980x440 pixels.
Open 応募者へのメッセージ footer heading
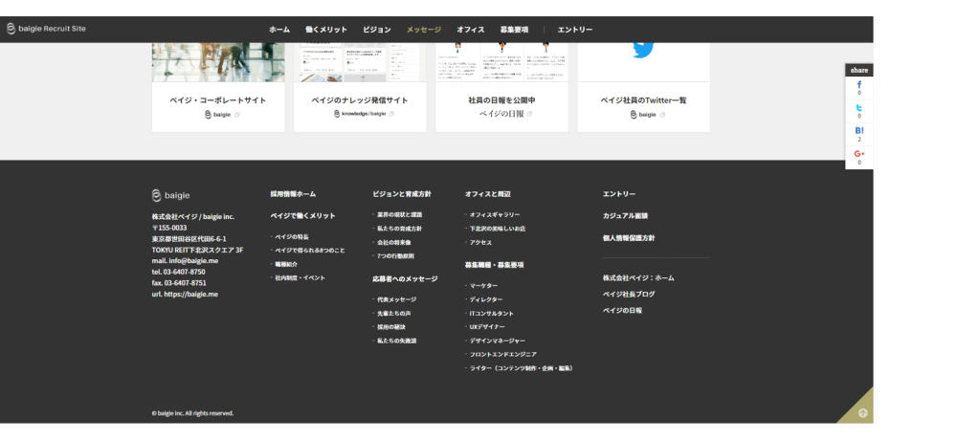(x=405, y=278)
